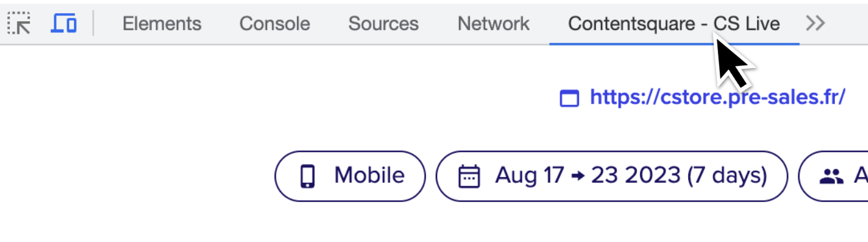Open the audience segment filter pill
This screenshot has height=242, width=868.
833,176
